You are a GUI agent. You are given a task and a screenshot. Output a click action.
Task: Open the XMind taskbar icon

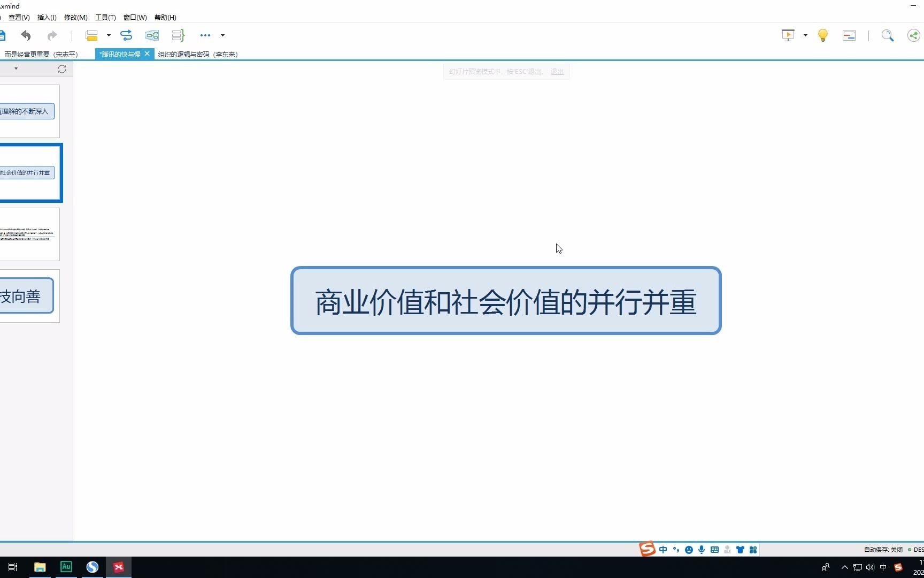pyautogui.click(x=119, y=567)
